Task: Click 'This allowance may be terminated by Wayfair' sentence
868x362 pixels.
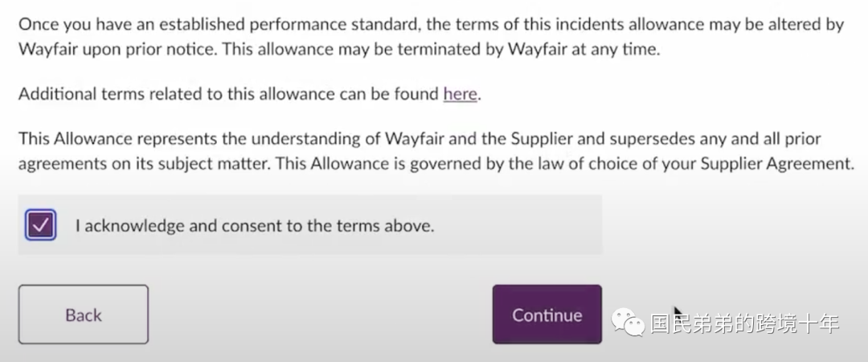Action: [441, 49]
